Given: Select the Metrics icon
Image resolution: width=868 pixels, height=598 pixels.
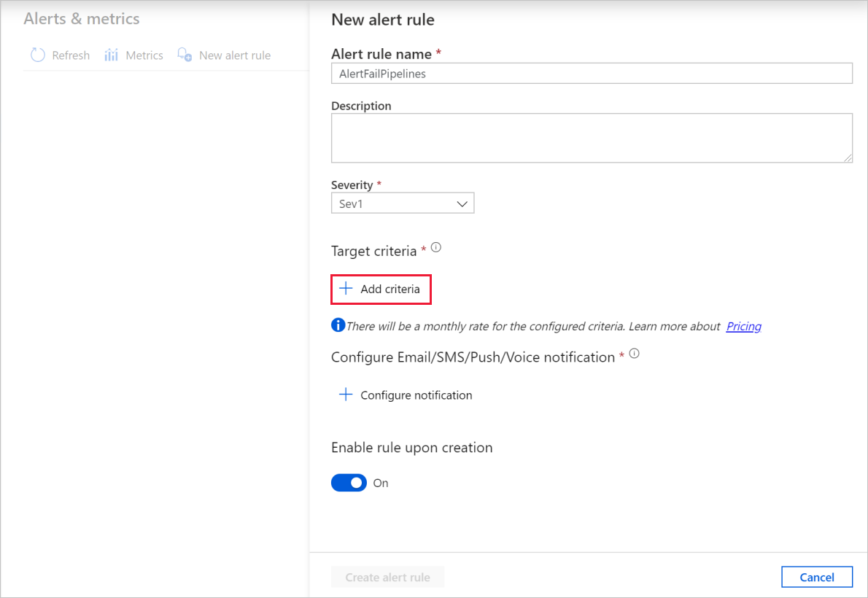Looking at the screenshot, I should tap(111, 55).
